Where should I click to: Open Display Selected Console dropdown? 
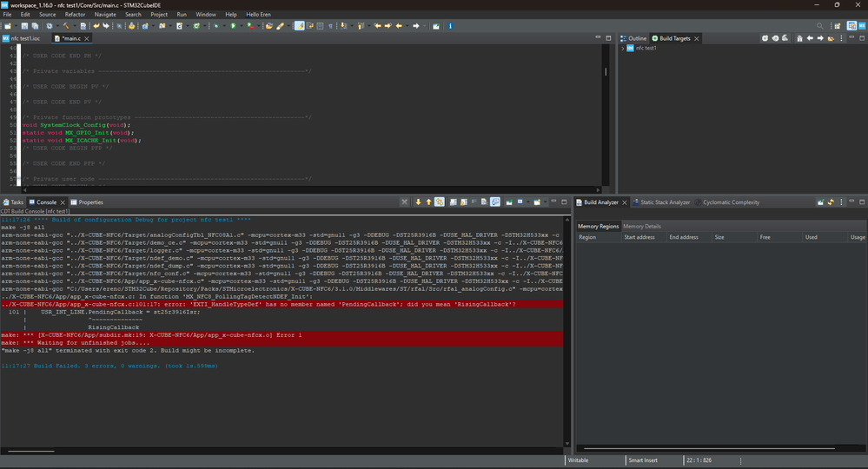(528, 201)
